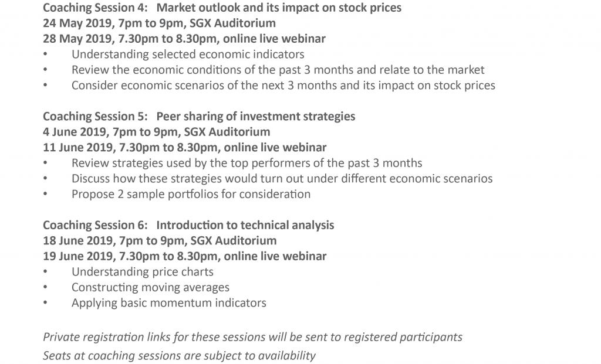Click the 24 May 2019 SGX Auditorium line

tap(159, 23)
